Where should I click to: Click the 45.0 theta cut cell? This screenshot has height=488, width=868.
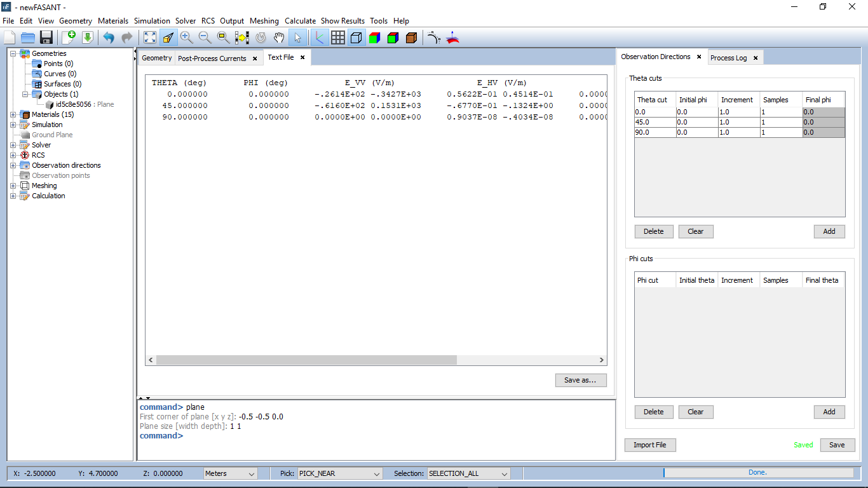[654, 122]
